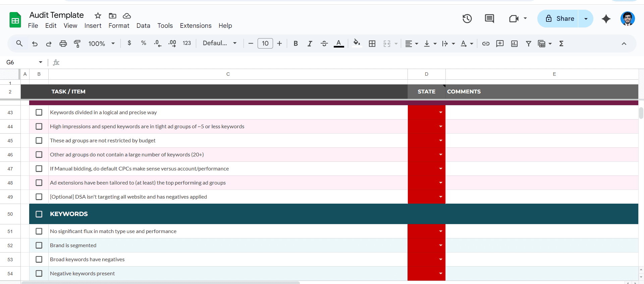The height and width of the screenshot is (284, 644).
Task: Open the text color picker
Action: 339,44
